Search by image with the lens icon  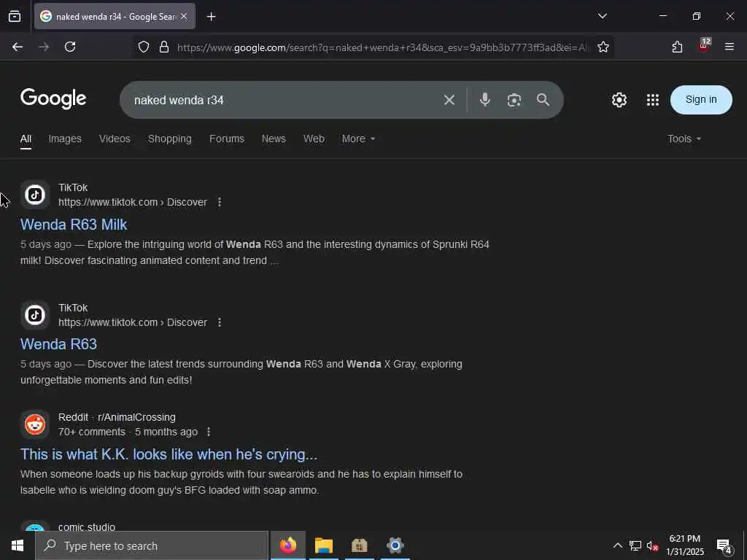(514, 100)
